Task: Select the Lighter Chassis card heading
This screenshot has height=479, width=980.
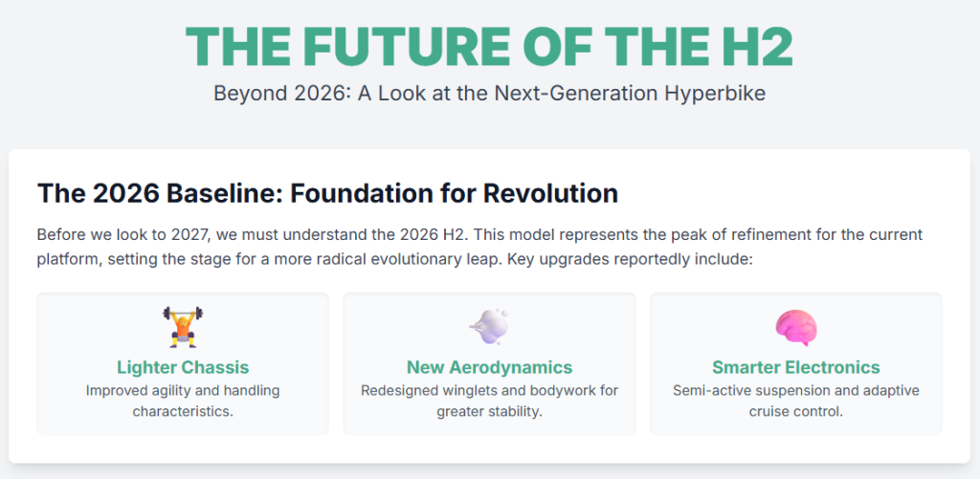Action: click(183, 367)
